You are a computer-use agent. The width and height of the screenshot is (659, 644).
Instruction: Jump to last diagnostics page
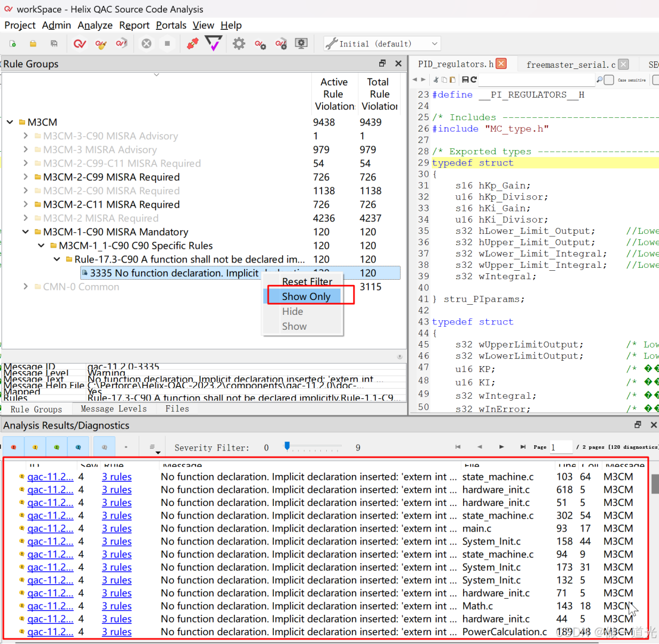tap(523, 447)
